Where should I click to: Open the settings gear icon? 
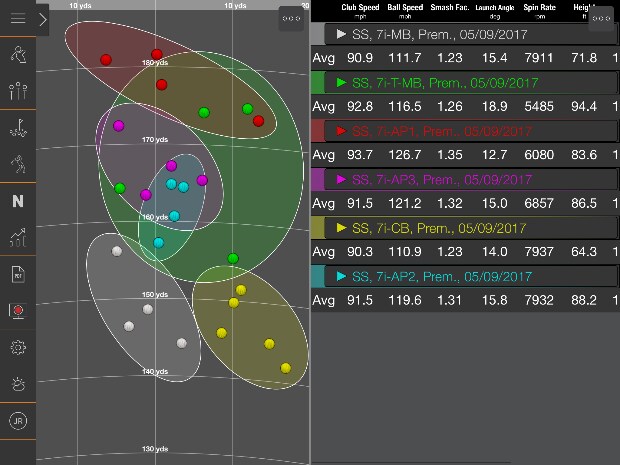click(x=17, y=347)
